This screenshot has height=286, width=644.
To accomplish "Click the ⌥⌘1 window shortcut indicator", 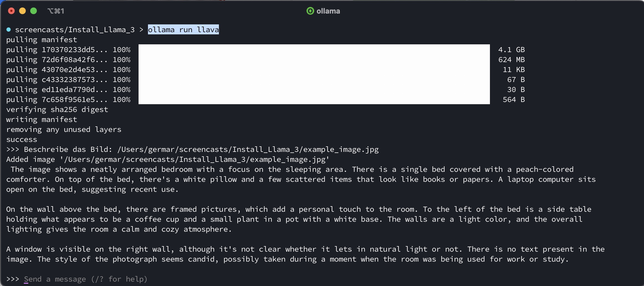I will point(56,11).
